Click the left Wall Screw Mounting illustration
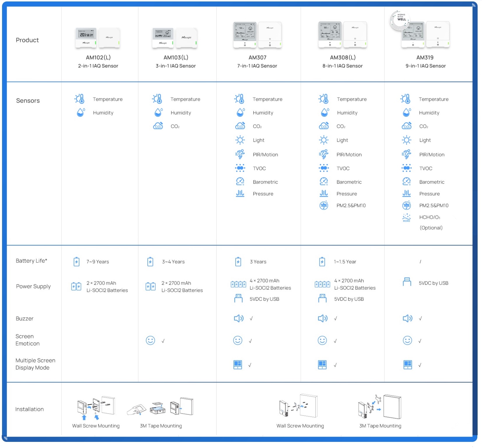Image resolution: width=482 pixels, height=448 pixels. 96,407
